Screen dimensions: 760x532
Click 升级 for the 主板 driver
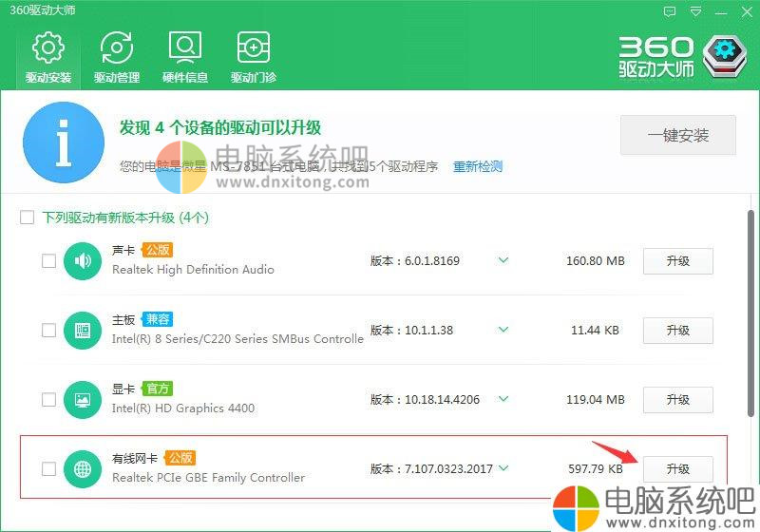tap(678, 331)
